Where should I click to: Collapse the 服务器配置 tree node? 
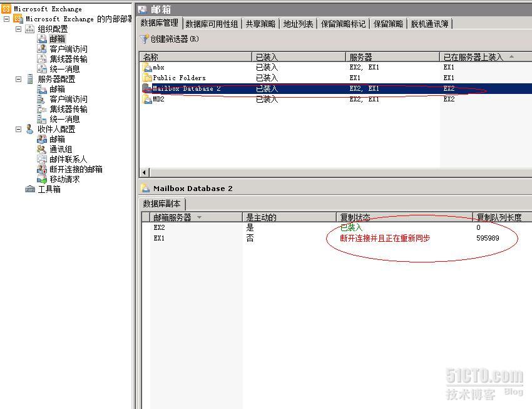(18, 79)
